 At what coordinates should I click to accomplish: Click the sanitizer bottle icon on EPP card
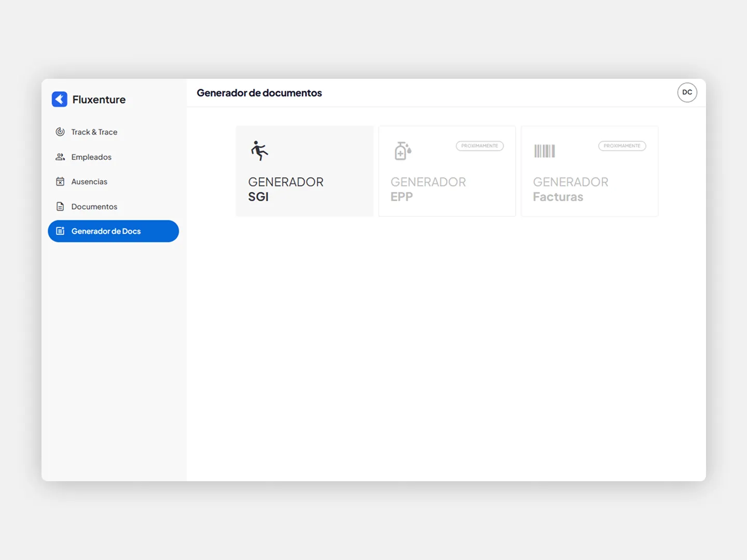pos(403,150)
